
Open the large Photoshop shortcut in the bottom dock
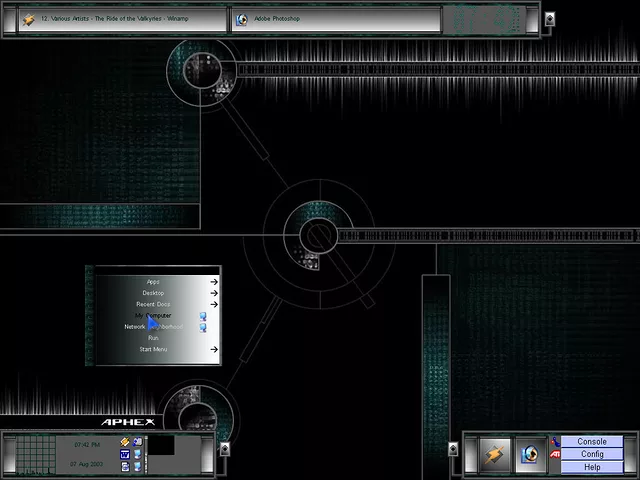[x=530, y=454]
